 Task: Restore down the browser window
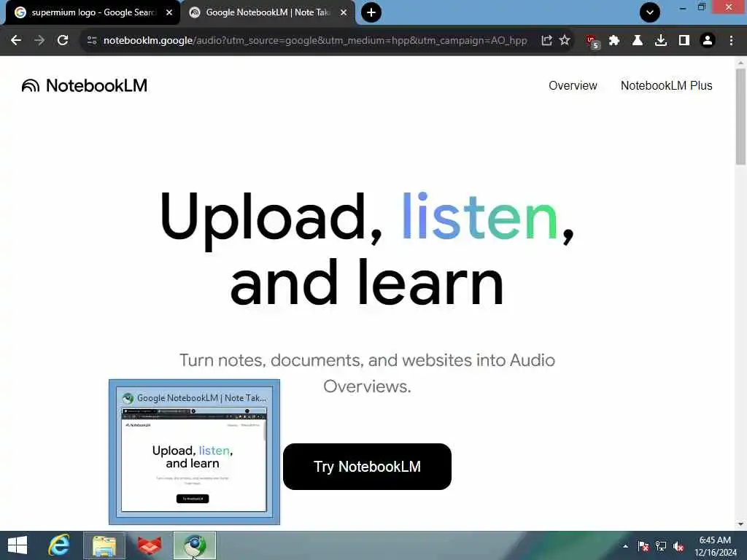coord(701,7)
